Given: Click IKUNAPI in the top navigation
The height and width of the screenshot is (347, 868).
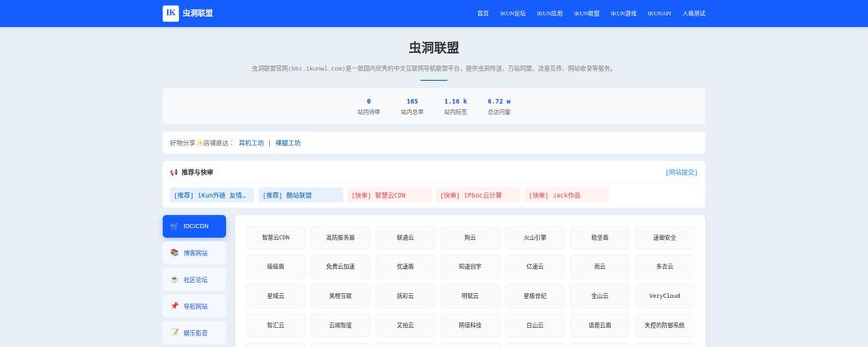Looking at the screenshot, I should tap(659, 14).
